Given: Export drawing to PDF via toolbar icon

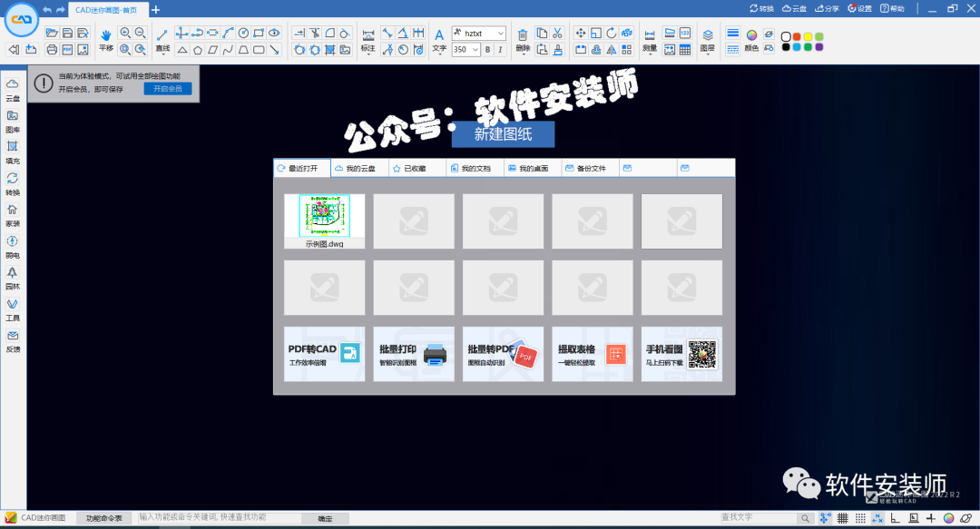Looking at the screenshot, I should (67, 49).
